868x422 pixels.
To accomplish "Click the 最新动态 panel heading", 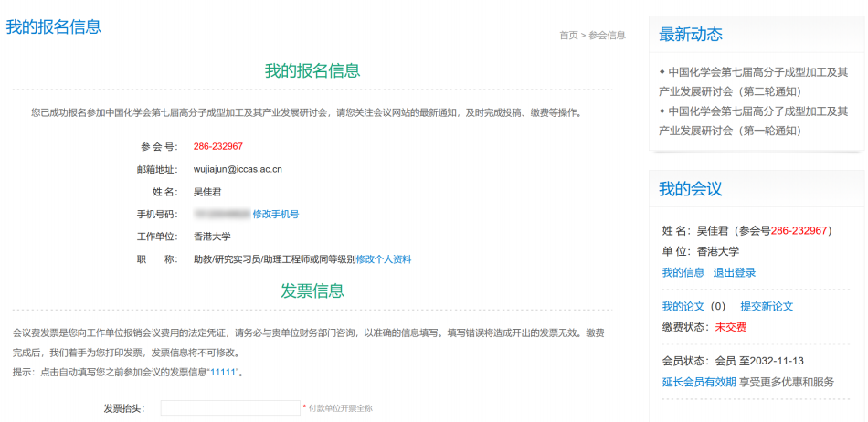I will pyautogui.click(x=691, y=35).
